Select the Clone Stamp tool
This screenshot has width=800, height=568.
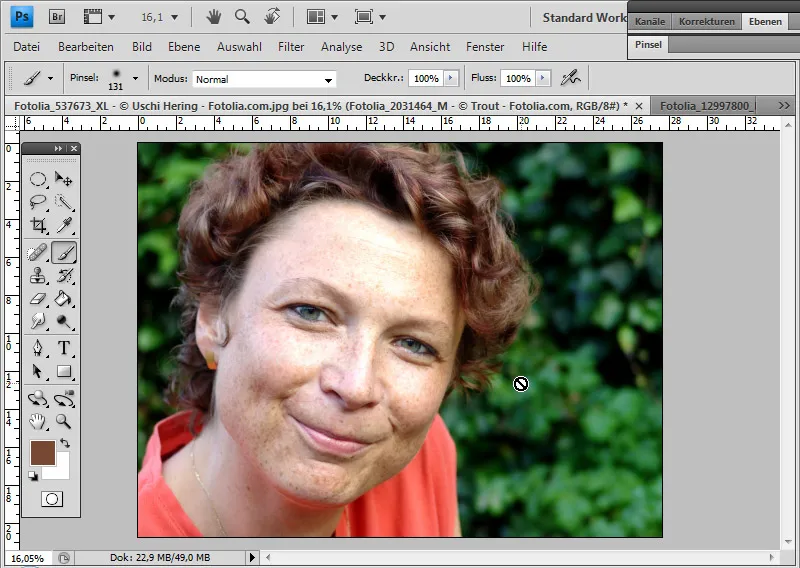[38, 276]
